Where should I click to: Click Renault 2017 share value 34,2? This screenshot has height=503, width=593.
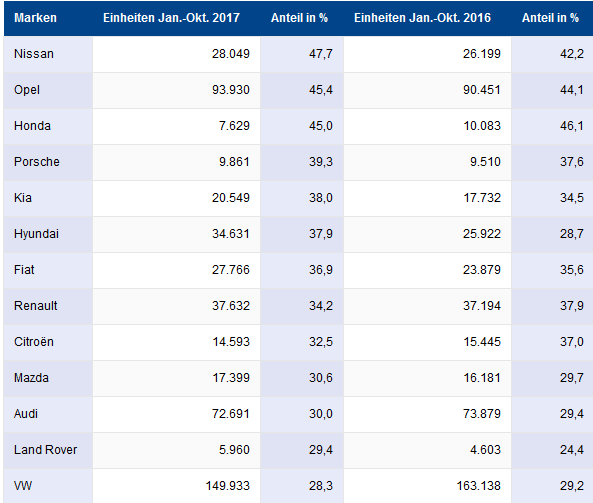321,305
